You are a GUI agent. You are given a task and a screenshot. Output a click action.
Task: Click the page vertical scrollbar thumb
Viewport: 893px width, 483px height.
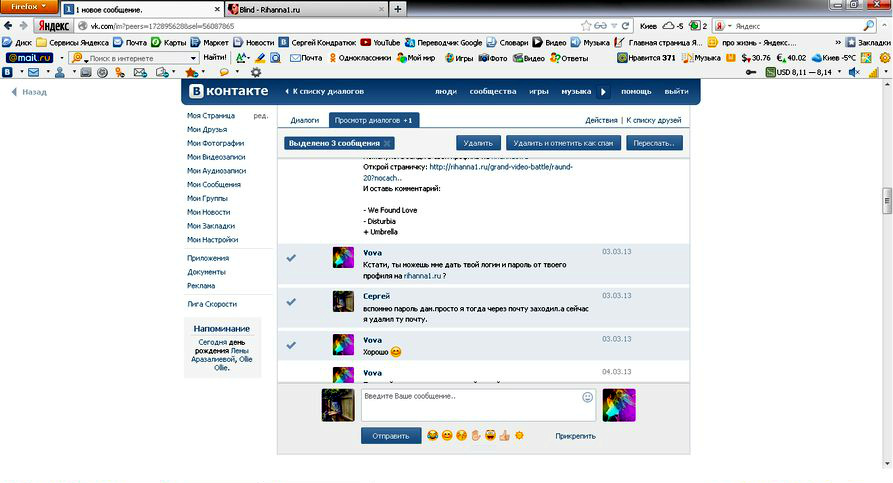coord(887,200)
